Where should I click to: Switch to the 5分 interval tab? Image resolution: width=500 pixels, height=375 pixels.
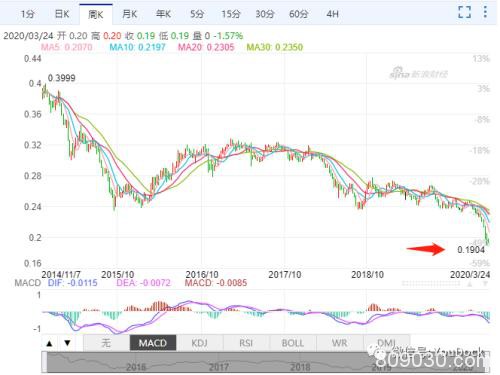click(x=197, y=14)
